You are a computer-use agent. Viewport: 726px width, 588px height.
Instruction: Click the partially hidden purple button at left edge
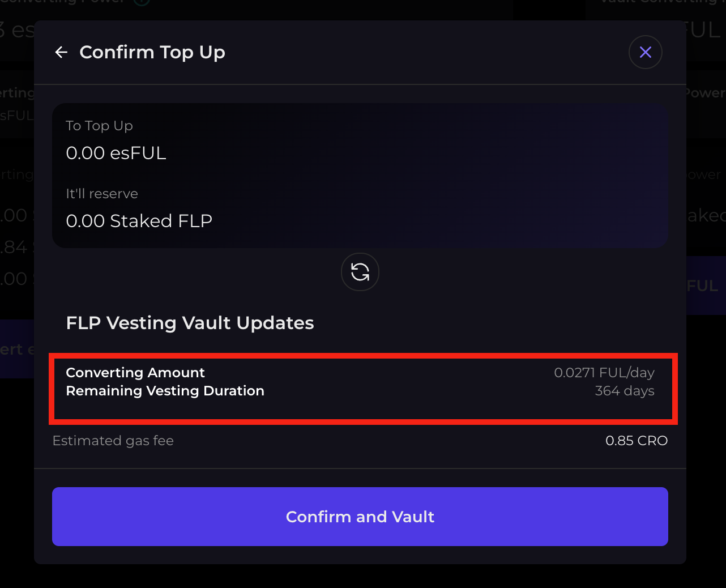[x=17, y=349]
